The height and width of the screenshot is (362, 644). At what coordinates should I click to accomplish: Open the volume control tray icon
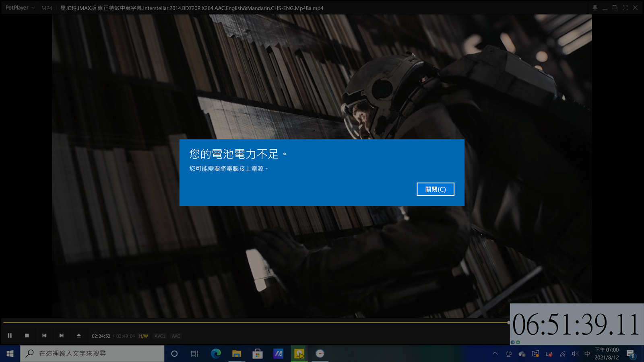coord(575,354)
